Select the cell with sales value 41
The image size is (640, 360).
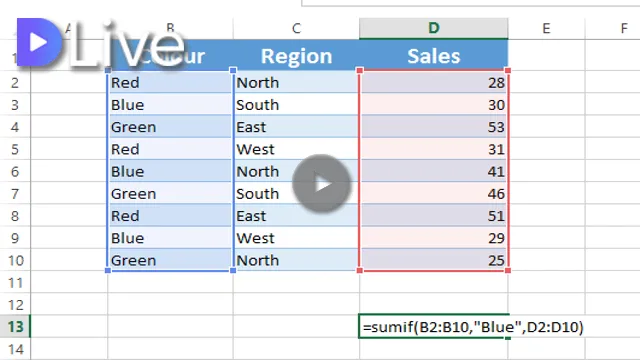(x=433, y=171)
